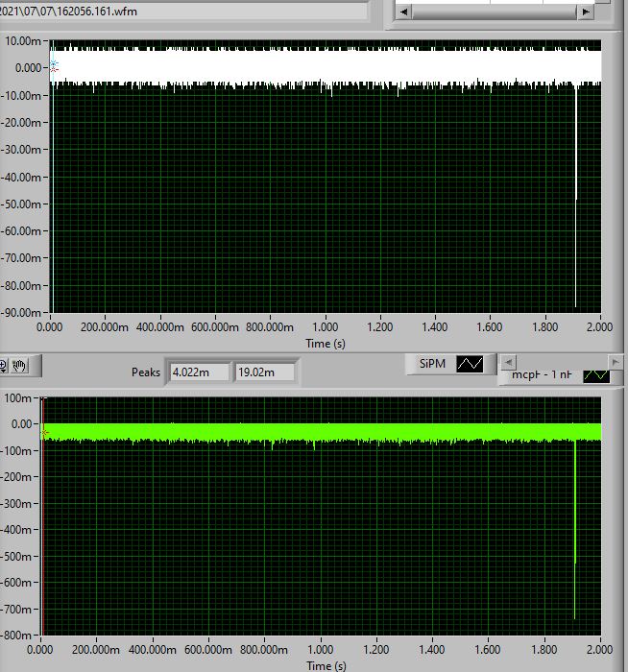Select the yellow cursor on the green graph
This screenshot has width=628, height=672.
tap(44, 433)
